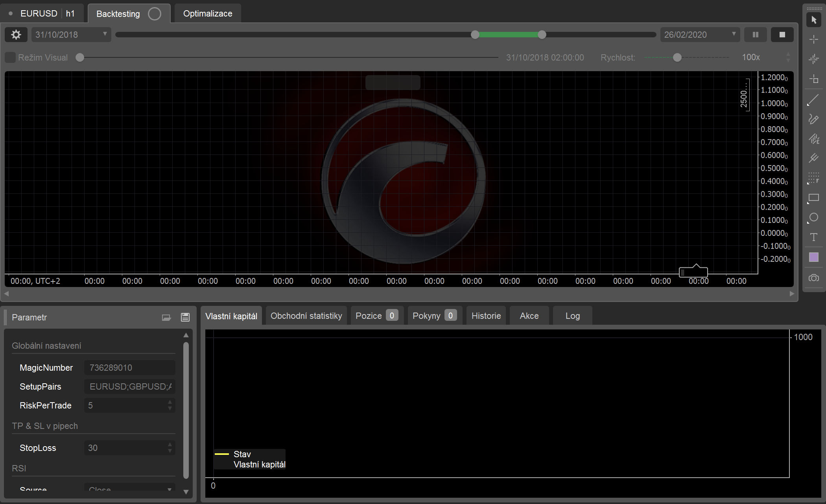Select the freehand pencil drawing tool

[813, 119]
